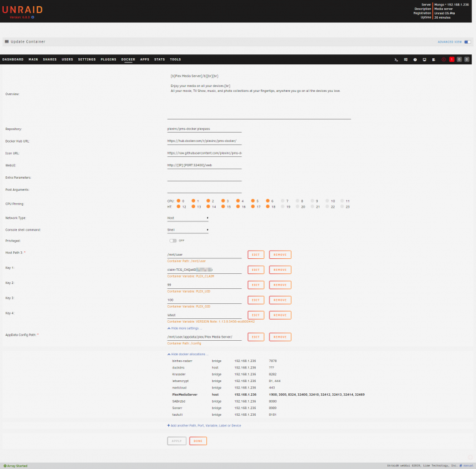
Task: Open the red notification badge showing 1
Action: (x=452, y=59)
